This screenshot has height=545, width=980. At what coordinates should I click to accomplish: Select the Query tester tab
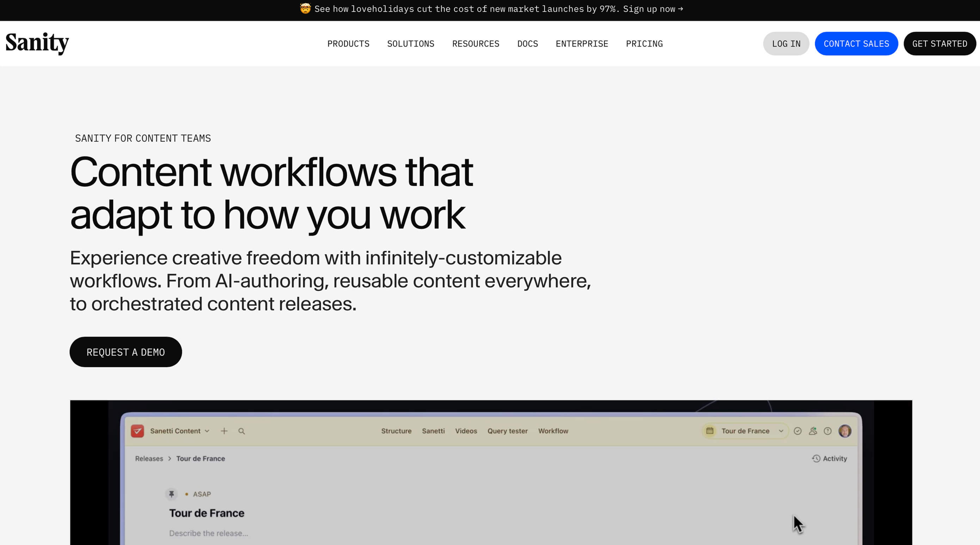tap(508, 431)
